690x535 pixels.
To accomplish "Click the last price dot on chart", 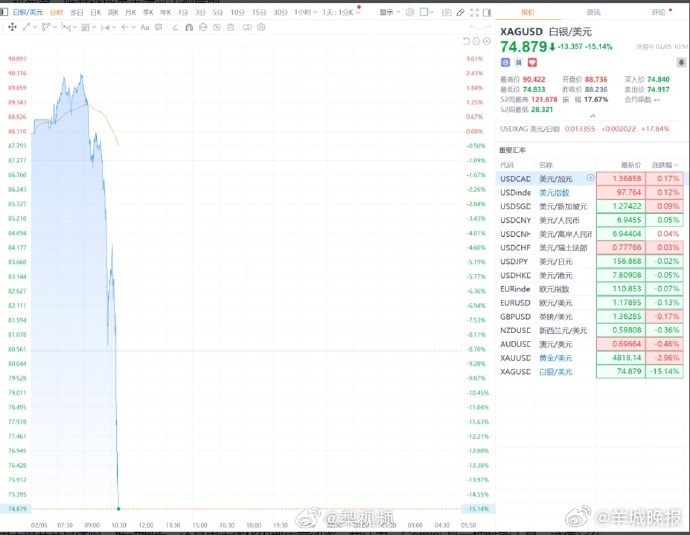I will 119,509.
